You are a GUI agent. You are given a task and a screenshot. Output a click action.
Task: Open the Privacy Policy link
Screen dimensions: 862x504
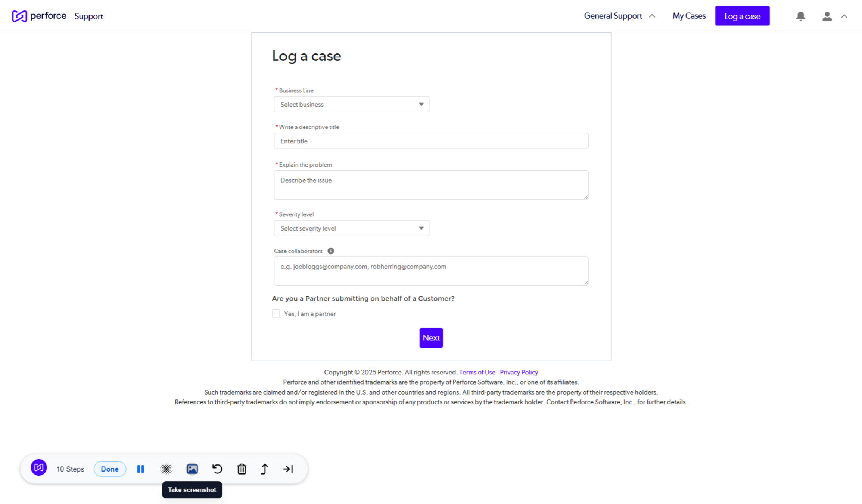(519, 372)
